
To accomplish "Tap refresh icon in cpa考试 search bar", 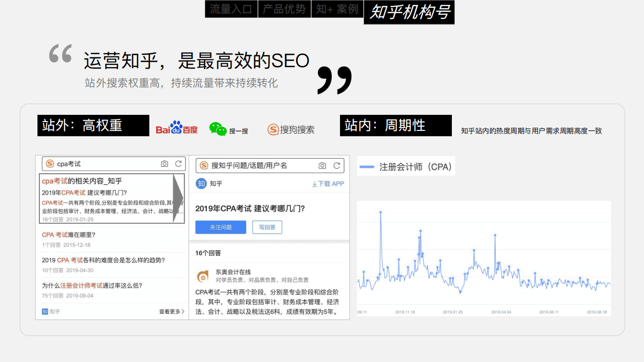I will (179, 164).
